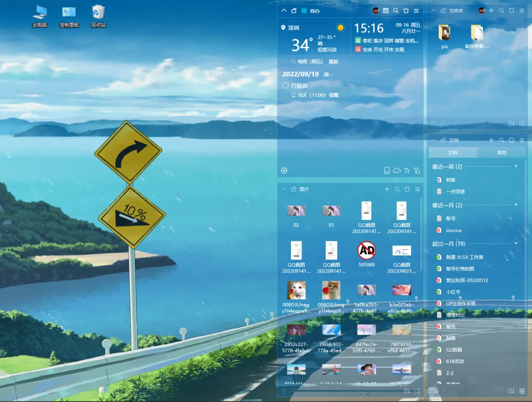Screen dimensions: 532x402
Task: Open the 软件刺客 folder
Action: (477, 37)
